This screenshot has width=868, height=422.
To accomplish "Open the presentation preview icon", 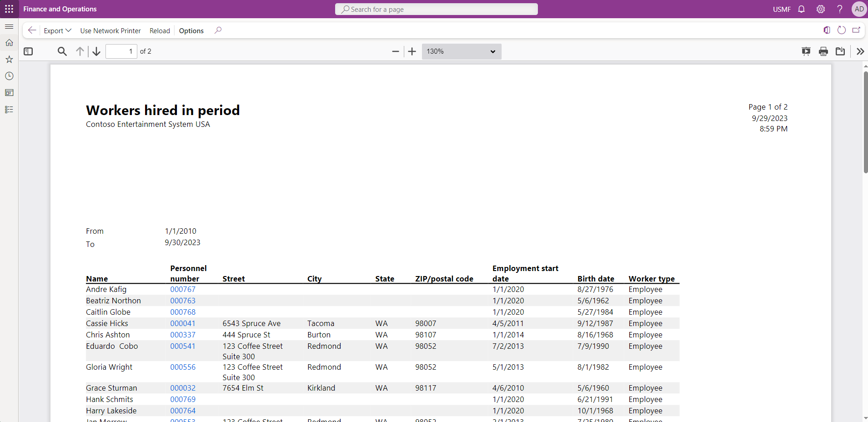I will point(806,51).
